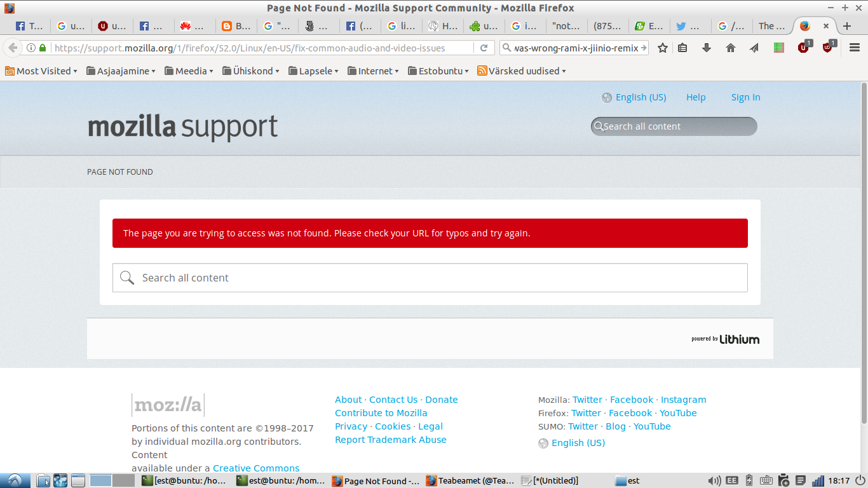Show your bookmarks list icon
The width and height of the screenshot is (868, 488).
tap(682, 48)
